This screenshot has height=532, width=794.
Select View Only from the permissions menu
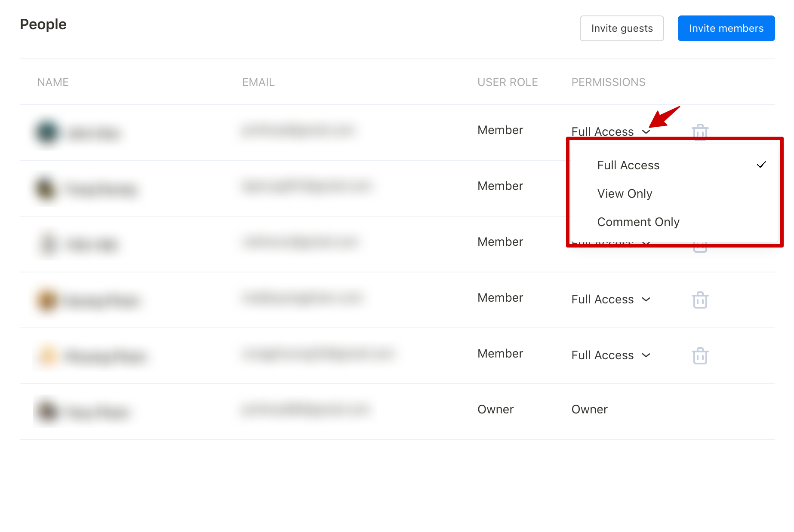point(625,193)
